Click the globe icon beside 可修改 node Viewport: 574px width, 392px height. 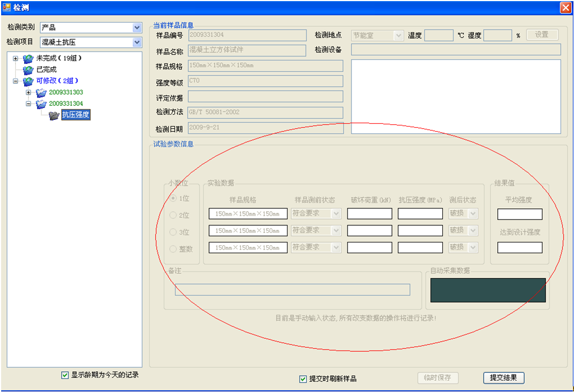(x=28, y=81)
